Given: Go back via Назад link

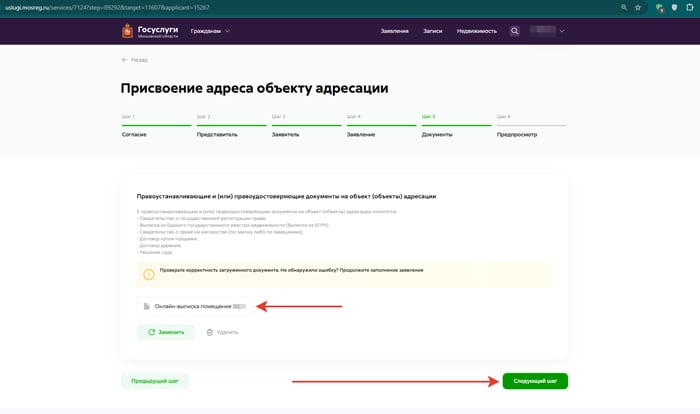Looking at the screenshot, I should click(x=134, y=60).
